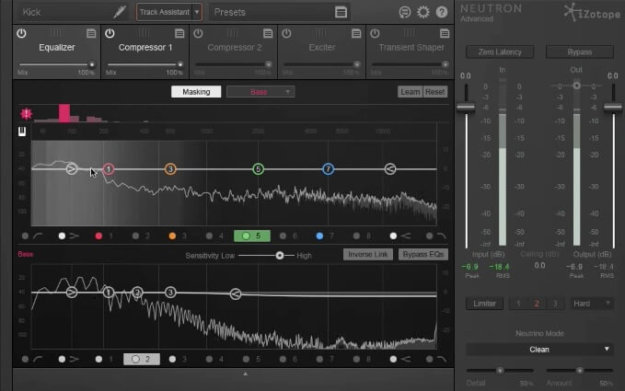625x391 pixels.
Task: Click the Bypass button in meter panel
Action: click(x=580, y=52)
